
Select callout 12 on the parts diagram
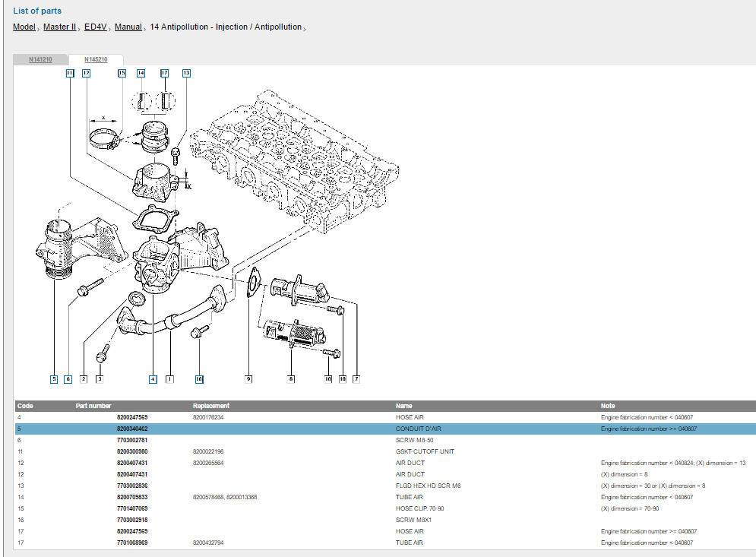[86, 74]
